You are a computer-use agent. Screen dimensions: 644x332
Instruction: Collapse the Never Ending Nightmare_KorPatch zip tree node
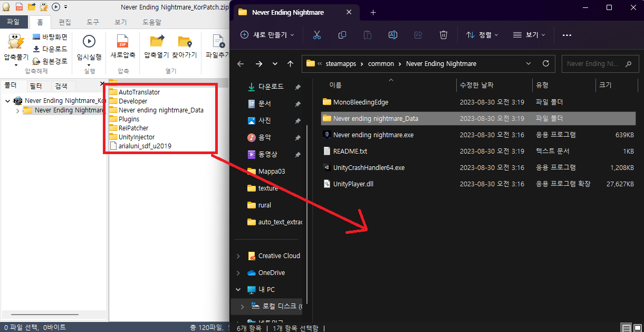point(7,101)
